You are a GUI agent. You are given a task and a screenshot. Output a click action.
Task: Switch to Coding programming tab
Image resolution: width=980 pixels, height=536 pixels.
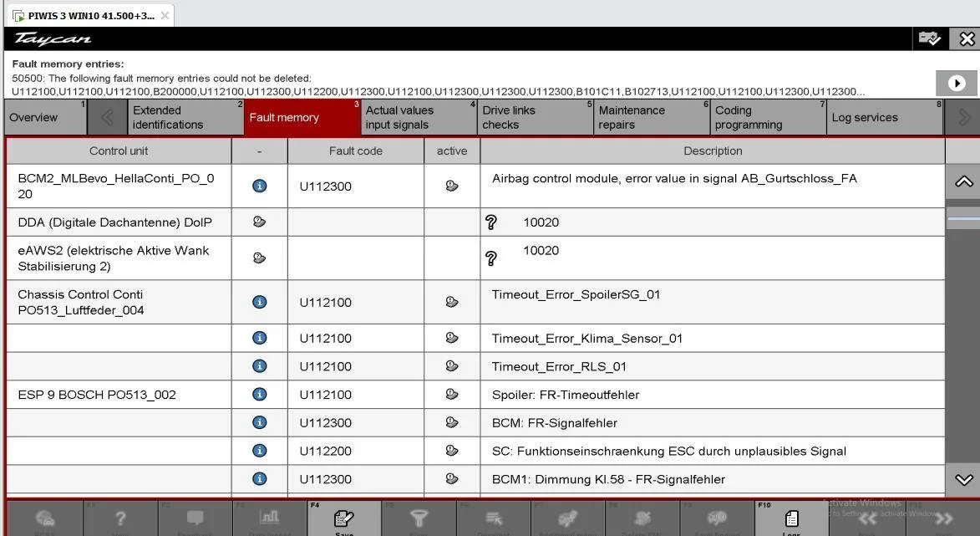point(768,117)
